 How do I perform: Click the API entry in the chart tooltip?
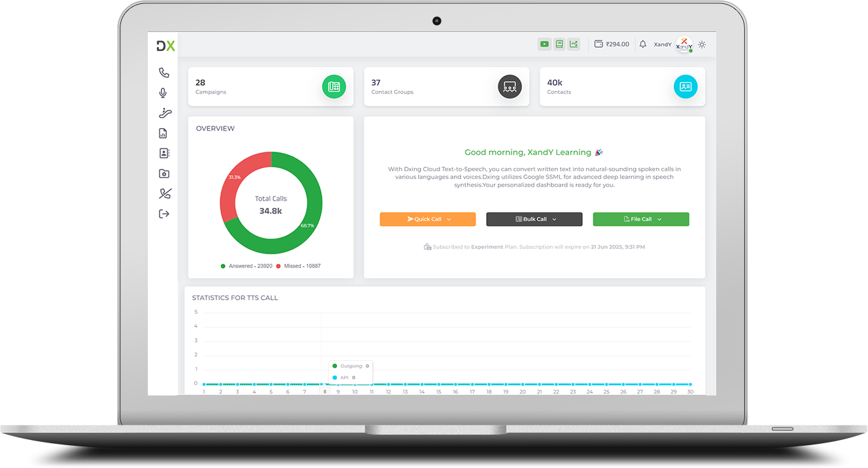point(344,378)
